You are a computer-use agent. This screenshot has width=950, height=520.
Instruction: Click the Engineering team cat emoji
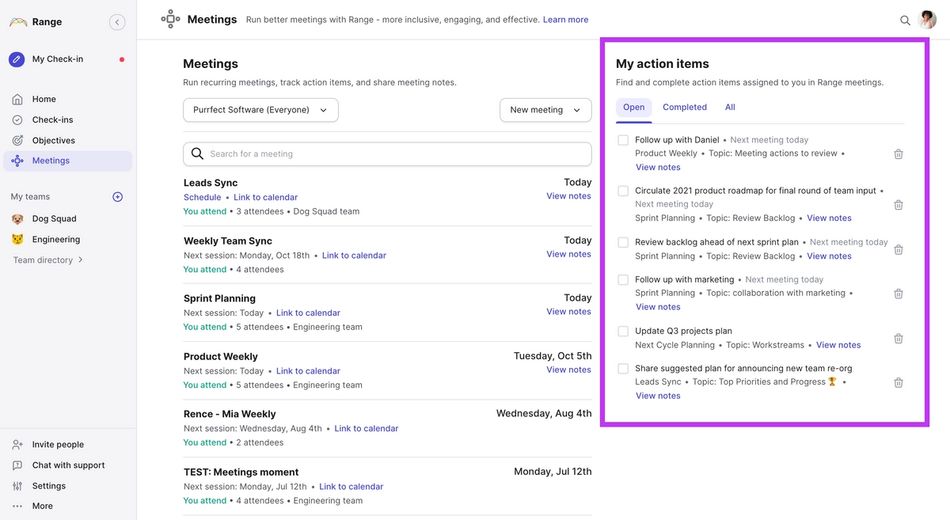point(18,239)
